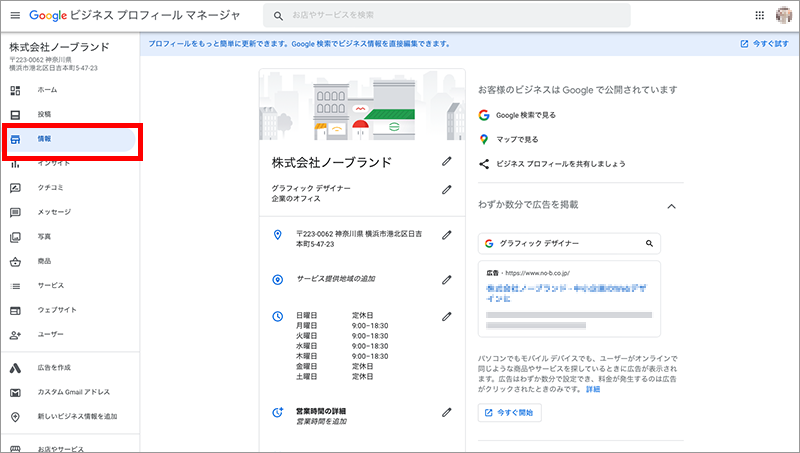800x453 pixels.
Task: Click the クチコミ review icon
Action: 15,188
